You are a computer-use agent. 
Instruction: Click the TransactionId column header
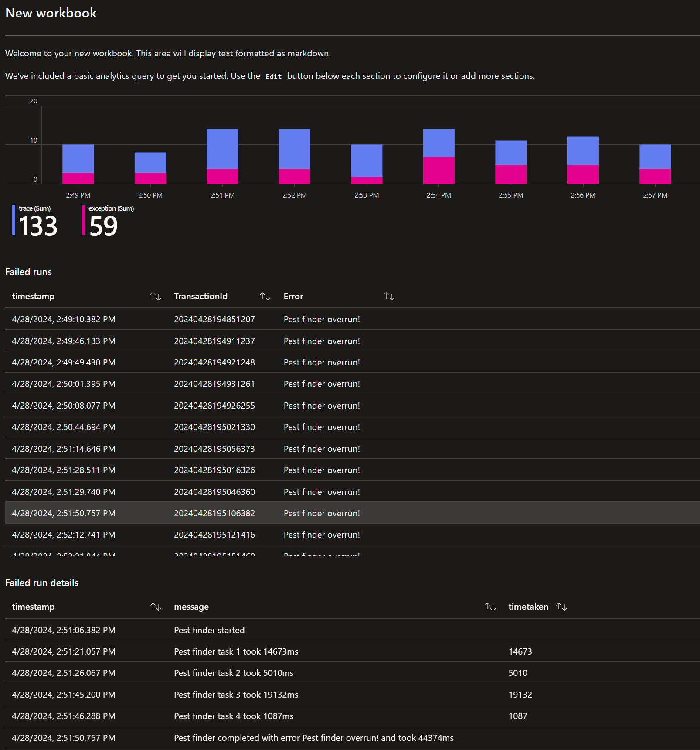point(200,297)
